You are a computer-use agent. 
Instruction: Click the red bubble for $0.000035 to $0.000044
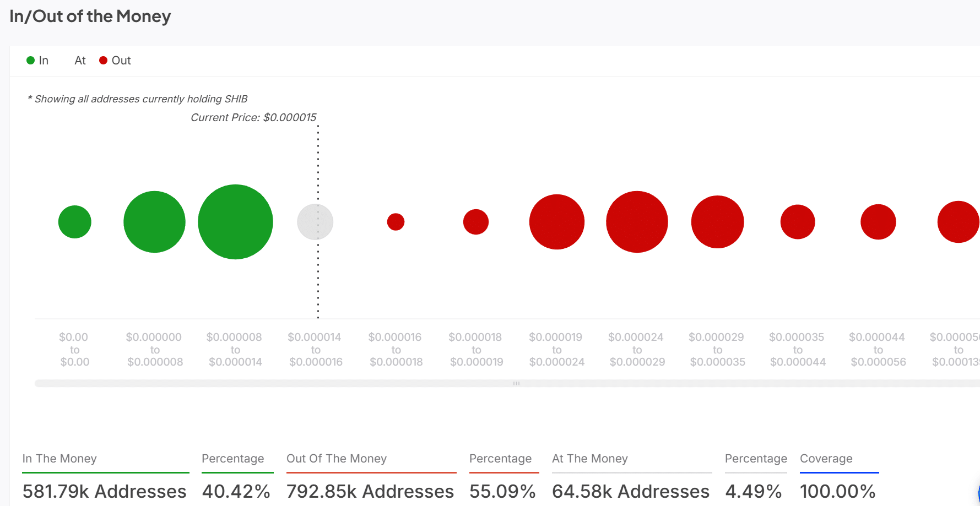click(798, 222)
